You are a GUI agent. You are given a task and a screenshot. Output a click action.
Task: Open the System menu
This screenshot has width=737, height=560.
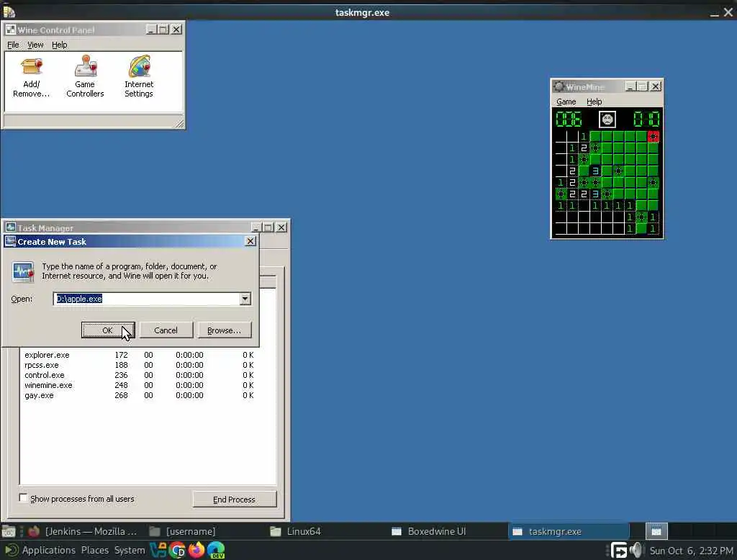pyautogui.click(x=130, y=550)
